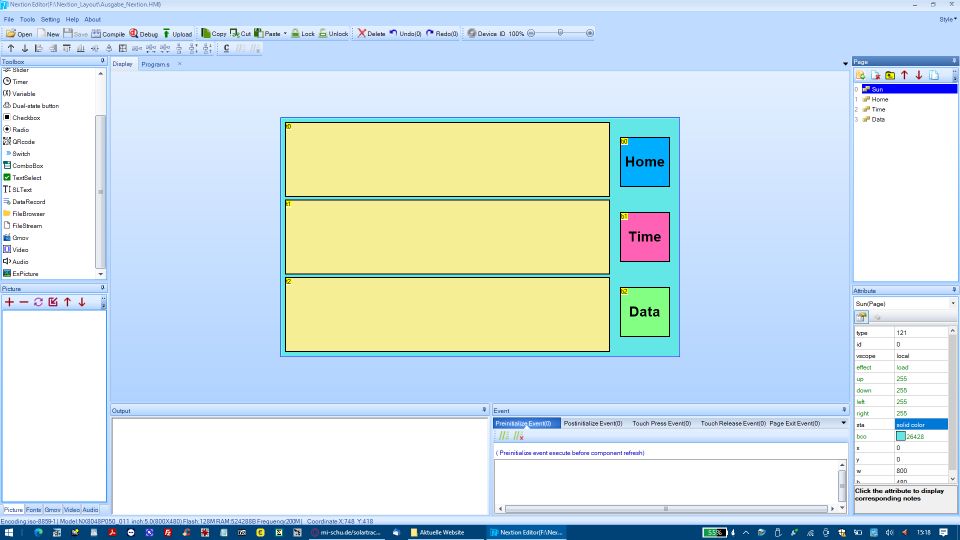Screen dimensions: 960x540
Task: Open the Tools menu
Action: click(27, 19)
